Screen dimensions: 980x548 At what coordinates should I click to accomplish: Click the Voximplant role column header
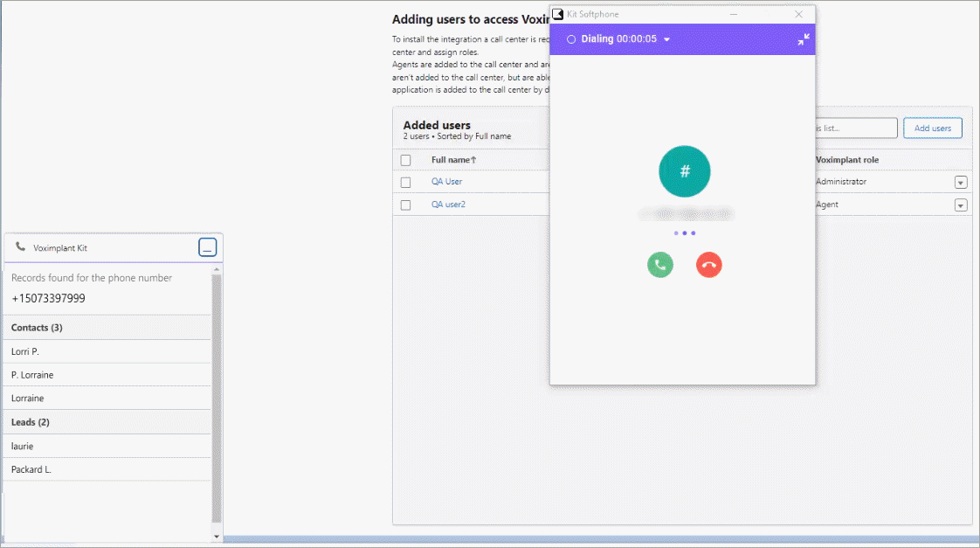[847, 160]
